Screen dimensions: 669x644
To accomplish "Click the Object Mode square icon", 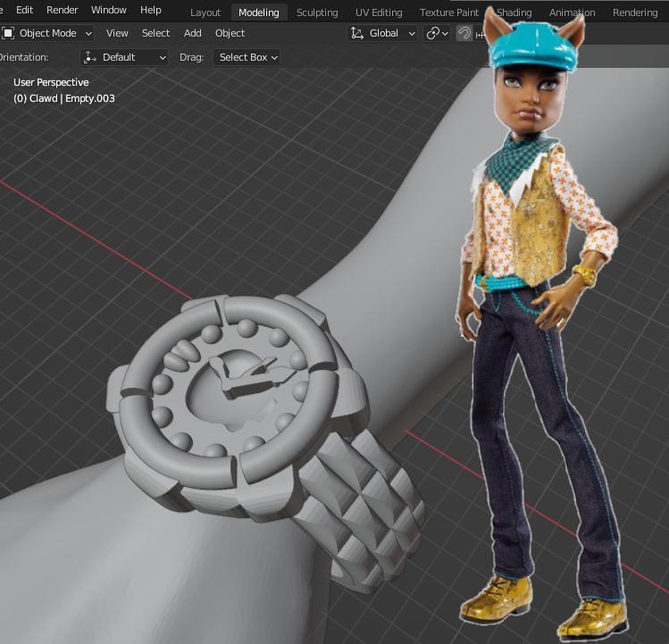I will (x=8, y=33).
